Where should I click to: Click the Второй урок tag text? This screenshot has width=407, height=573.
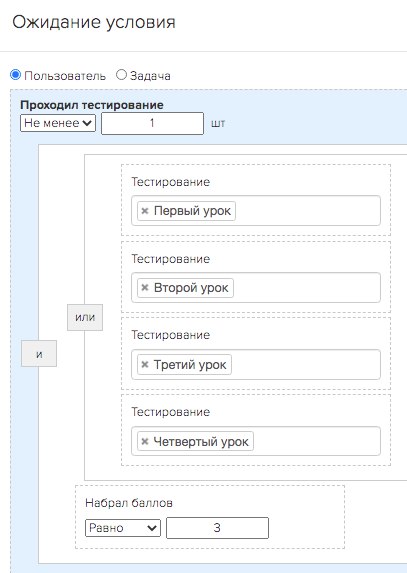[x=191, y=288]
